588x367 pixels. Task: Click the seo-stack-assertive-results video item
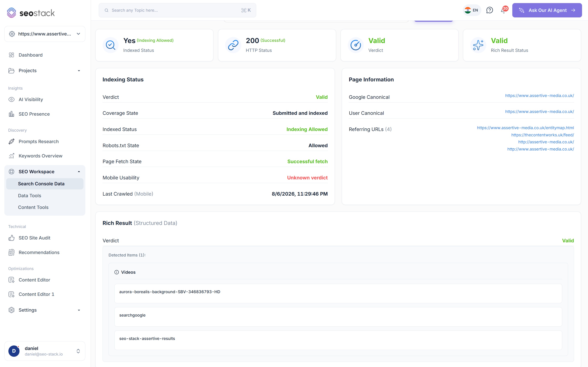pyautogui.click(x=338, y=340)
